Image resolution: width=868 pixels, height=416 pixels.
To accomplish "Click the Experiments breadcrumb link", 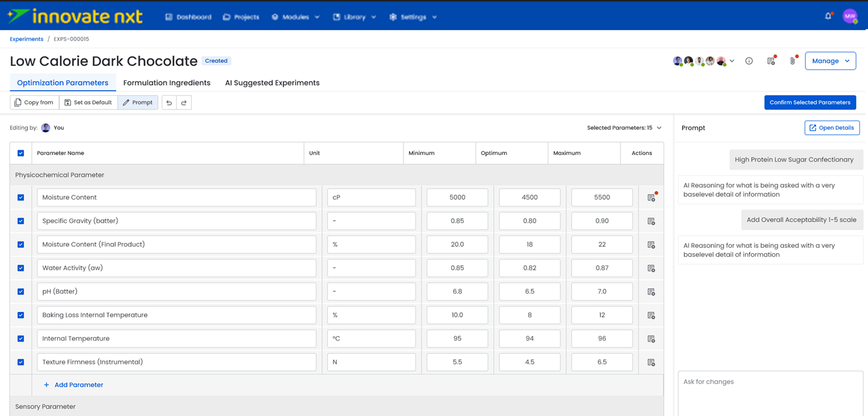I will [x=26, y=39].
